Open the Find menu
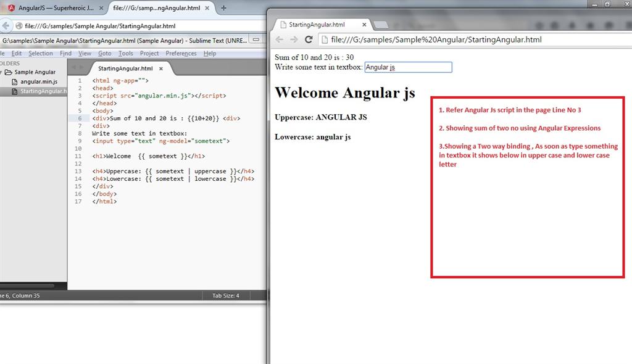This screenshot has height=364, width=632. 65,53
